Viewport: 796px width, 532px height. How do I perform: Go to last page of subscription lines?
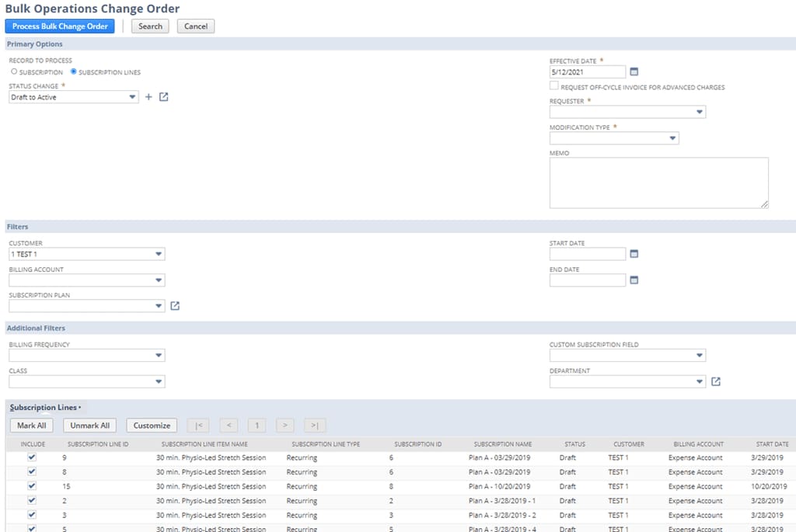click(x=315, y=426)
